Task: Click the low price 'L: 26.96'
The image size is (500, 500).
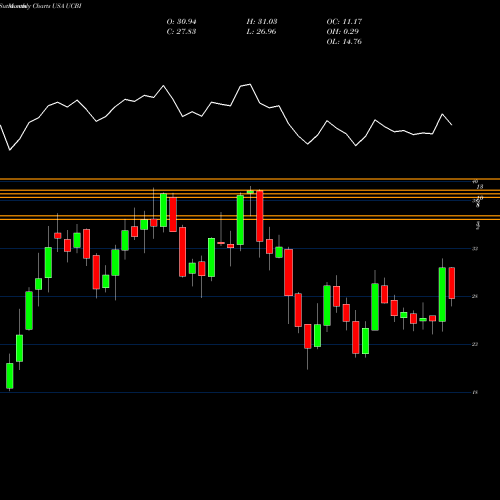Action: [261, 32]
